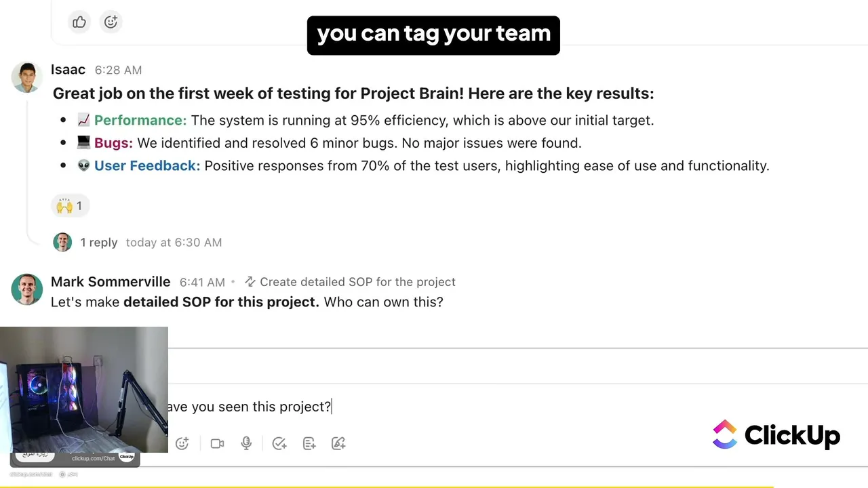The width and height of the screenshot is (868, 488).
Task: Click in the message text input field
Action: tap(434, 407)
